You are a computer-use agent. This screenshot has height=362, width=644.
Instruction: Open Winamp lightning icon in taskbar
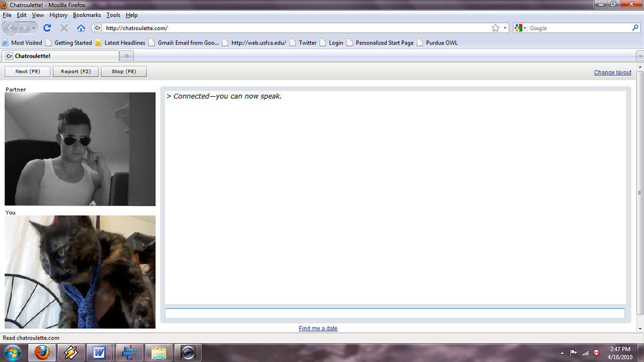point(70,353)
